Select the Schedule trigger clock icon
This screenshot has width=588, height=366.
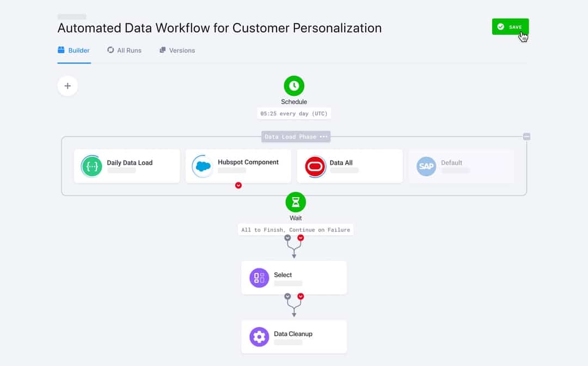[x=294, y=86]
